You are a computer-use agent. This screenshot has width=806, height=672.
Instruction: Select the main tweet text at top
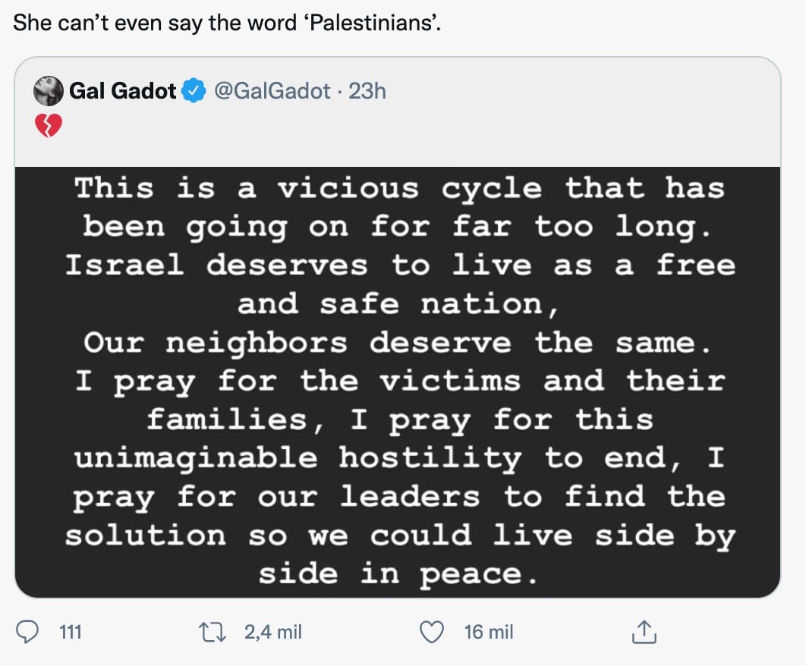point(227,23)
